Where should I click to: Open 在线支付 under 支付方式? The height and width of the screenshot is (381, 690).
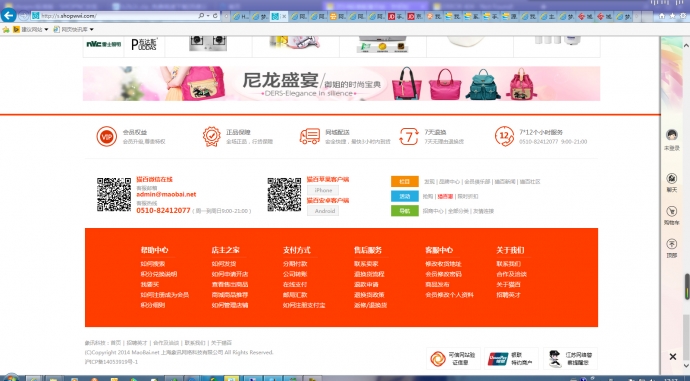coord(295,285)
